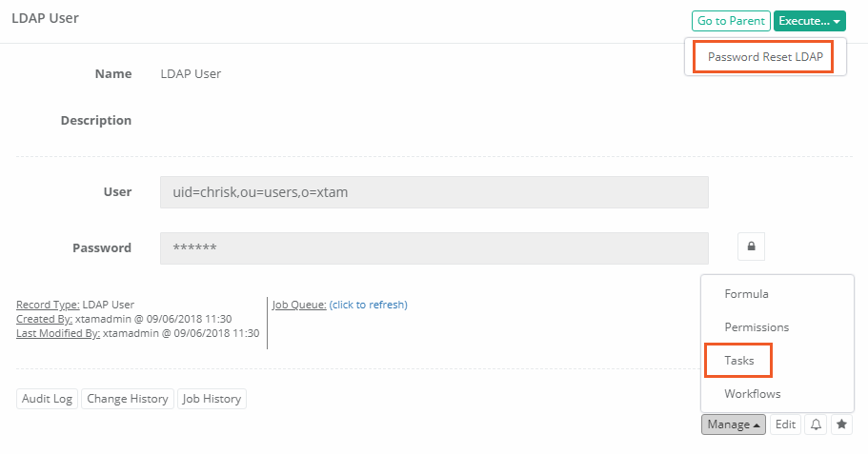Screen dimensions: 868x454
Task: Click the Go to Parent button
Action: 731,21
